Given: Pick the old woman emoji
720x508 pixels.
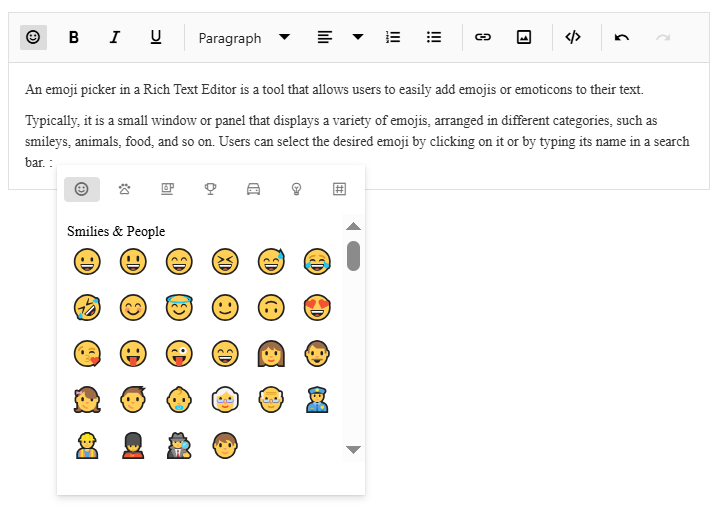Looking at the screenshot, I should (225, 400).
